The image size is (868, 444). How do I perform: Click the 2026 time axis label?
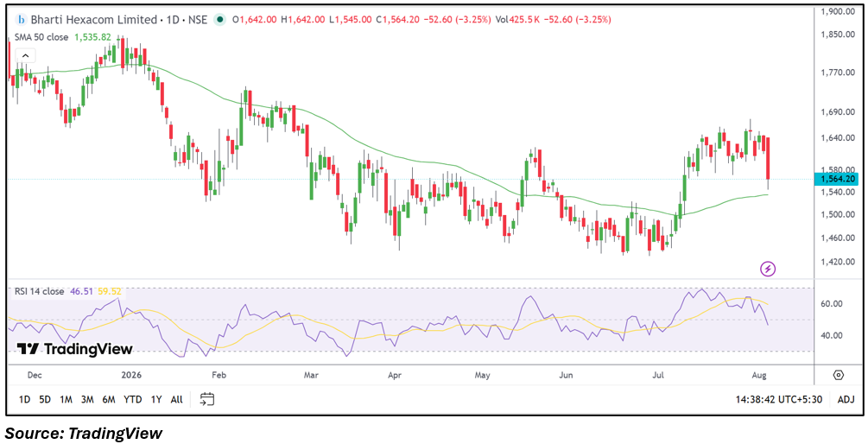pyautogui.click(x=132, y=376)
